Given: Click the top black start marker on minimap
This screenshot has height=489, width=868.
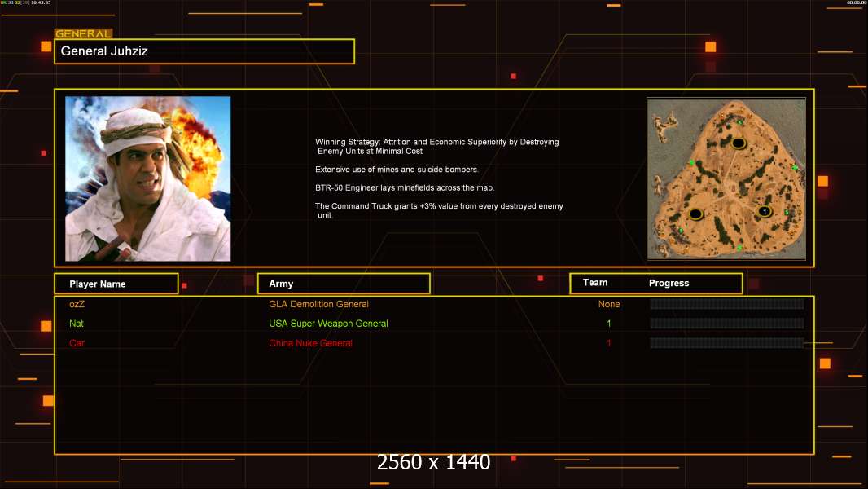Looking at the screenshot, I should pos(738,143).
